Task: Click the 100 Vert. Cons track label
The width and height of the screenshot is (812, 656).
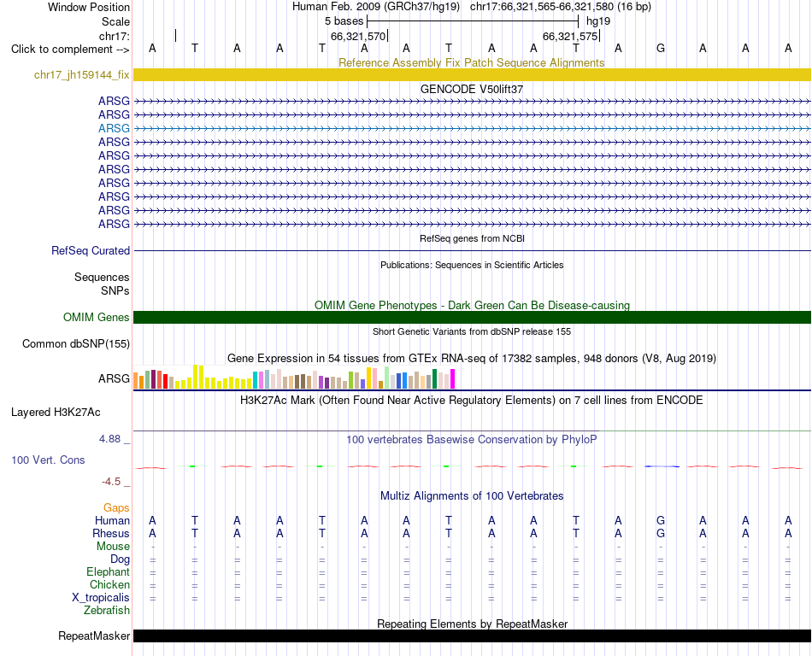Action: point(48,460)
